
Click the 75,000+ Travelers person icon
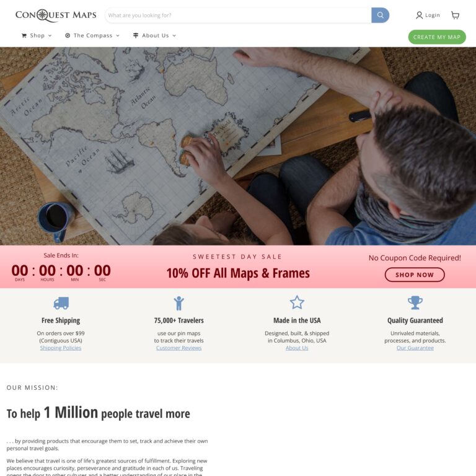(179, 303)
